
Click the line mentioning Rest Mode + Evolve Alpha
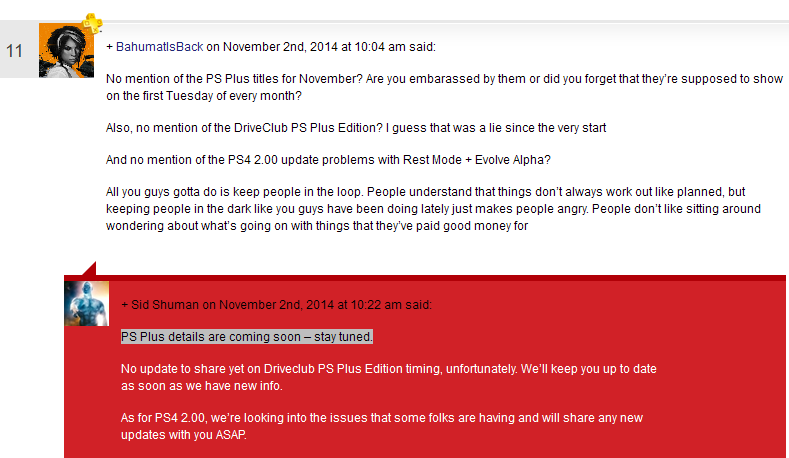[x=328, y=160]
